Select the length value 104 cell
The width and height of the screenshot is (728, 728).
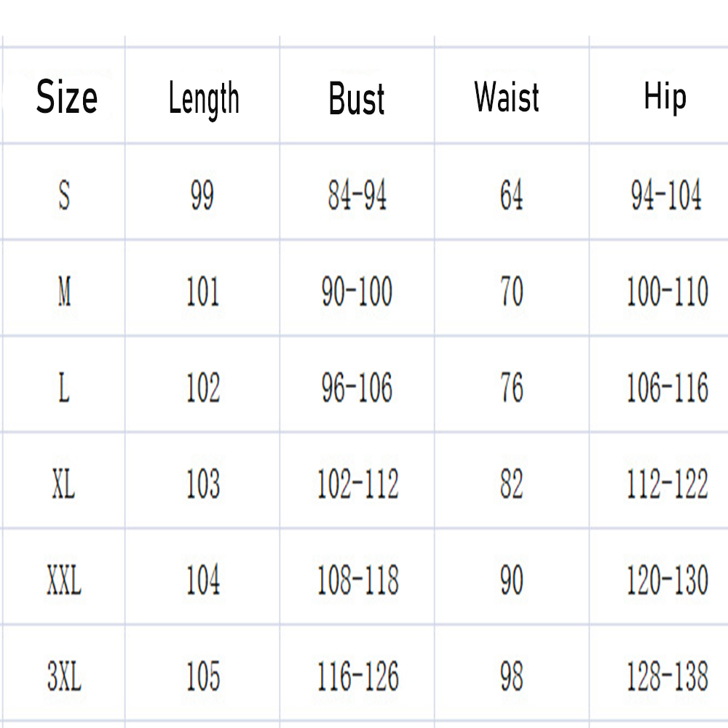[x=202, y=581]
